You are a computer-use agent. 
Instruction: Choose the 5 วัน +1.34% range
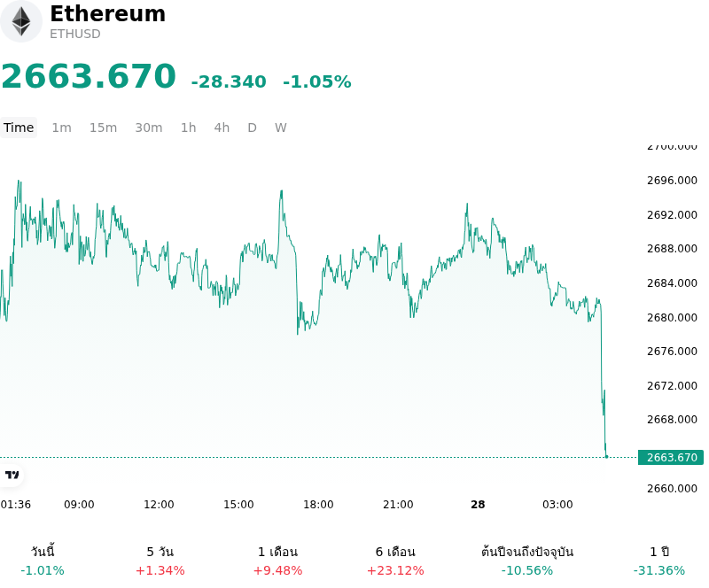click(x=160, y=561)
